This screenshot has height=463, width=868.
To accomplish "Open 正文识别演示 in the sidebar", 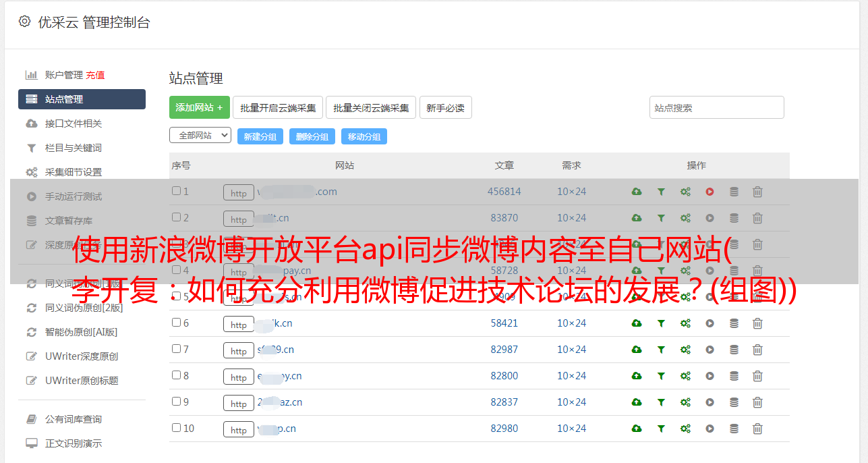I will pos(73,443).
